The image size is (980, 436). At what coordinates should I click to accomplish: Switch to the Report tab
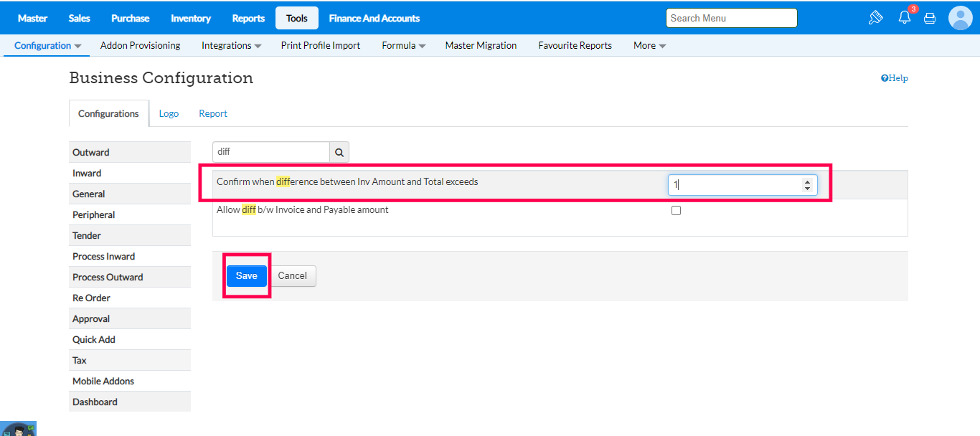tap(213, 113)
